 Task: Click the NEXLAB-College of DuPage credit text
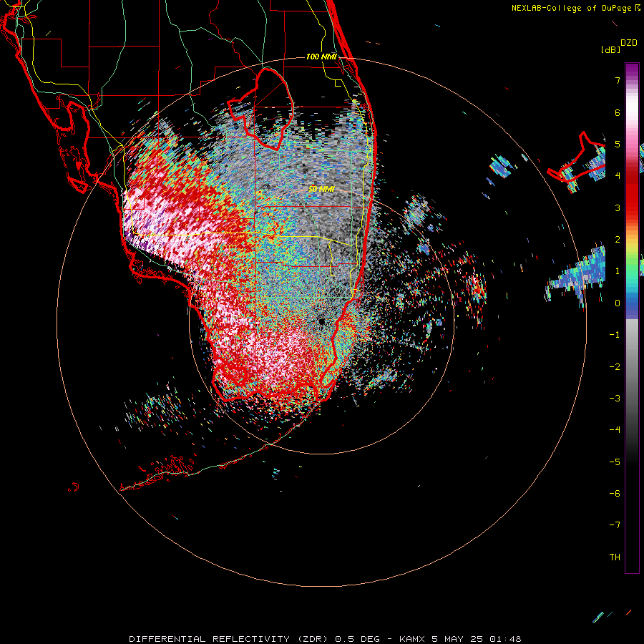575,8
